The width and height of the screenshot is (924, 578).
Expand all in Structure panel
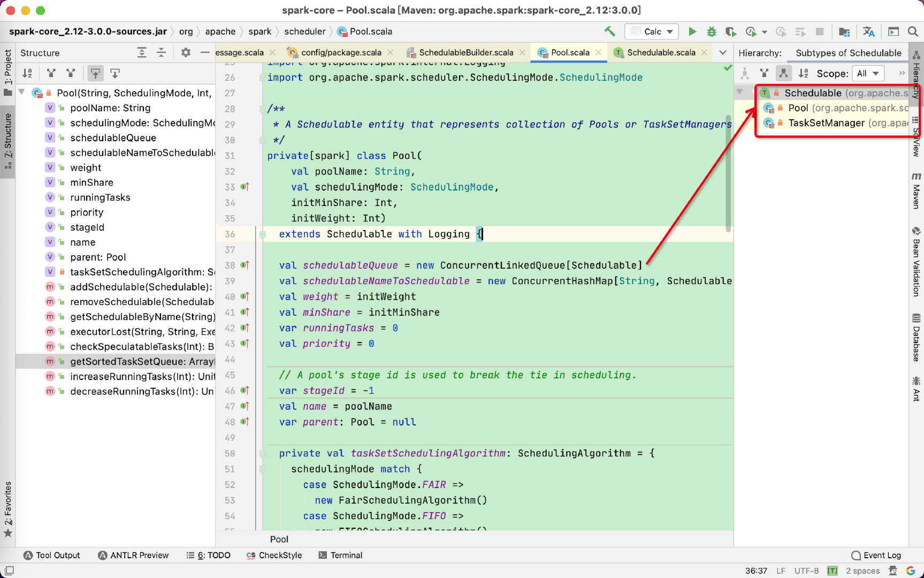coord(142,52)
